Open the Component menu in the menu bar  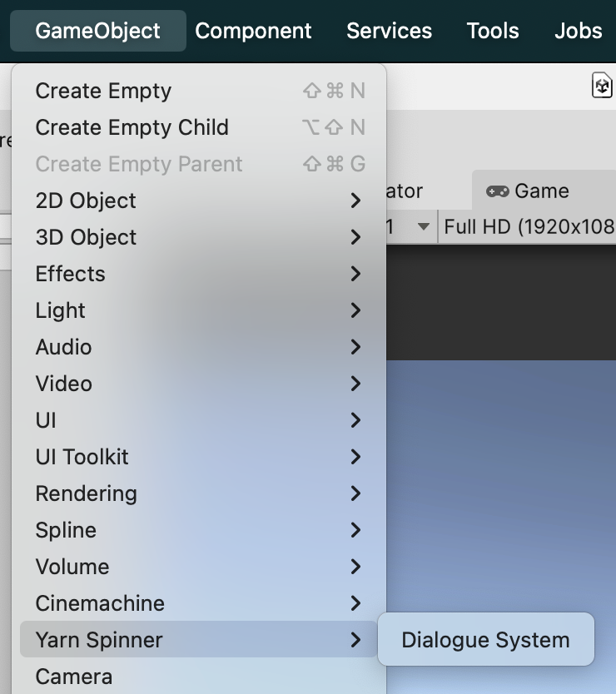[x=253, y=31]
